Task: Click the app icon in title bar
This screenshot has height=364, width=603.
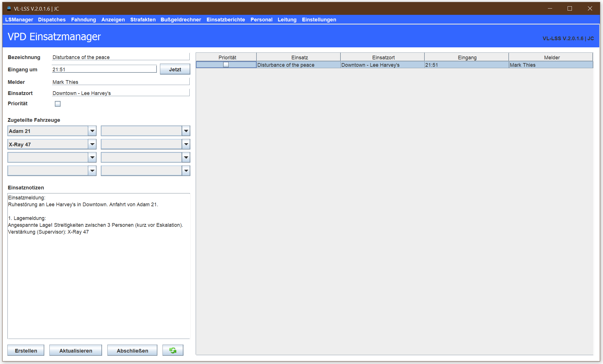Action: (9, 8)
